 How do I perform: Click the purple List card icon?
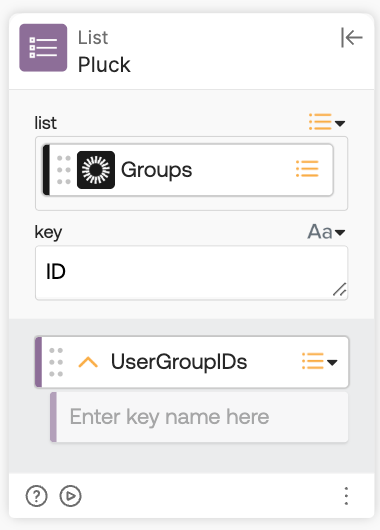(43, 48)
